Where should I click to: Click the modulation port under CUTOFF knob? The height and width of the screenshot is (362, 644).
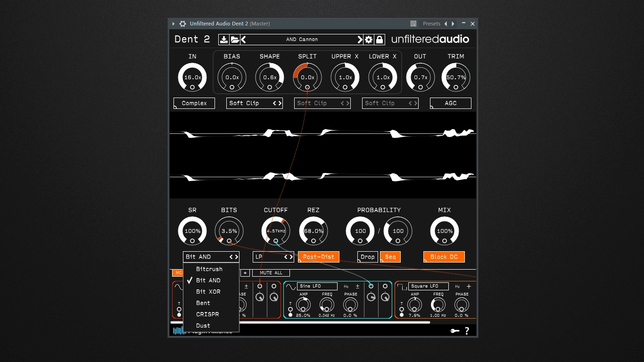276,241
